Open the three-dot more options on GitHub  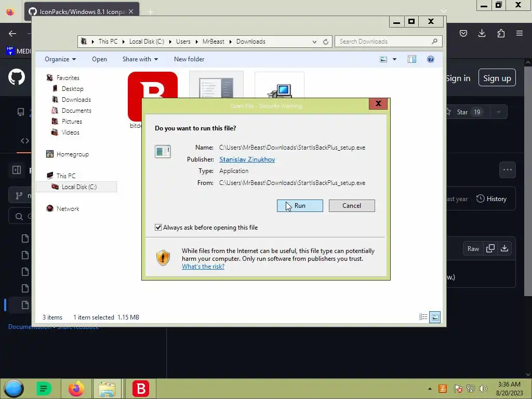[508, 170]
